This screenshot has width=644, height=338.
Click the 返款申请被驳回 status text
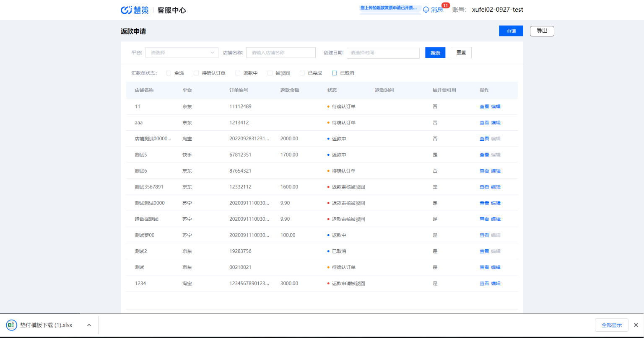348,284
